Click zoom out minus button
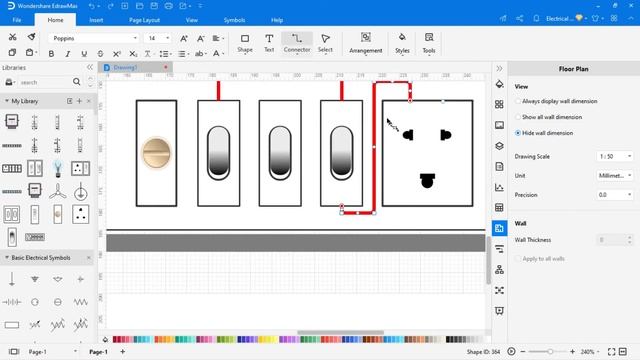The height and width of the screenshot is (360, 640). point(523,351)
